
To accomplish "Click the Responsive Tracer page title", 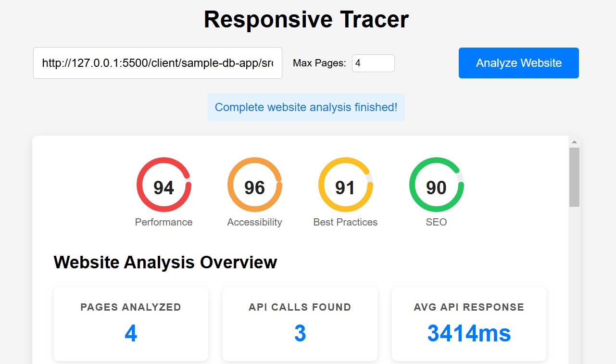I will point(306,20).
